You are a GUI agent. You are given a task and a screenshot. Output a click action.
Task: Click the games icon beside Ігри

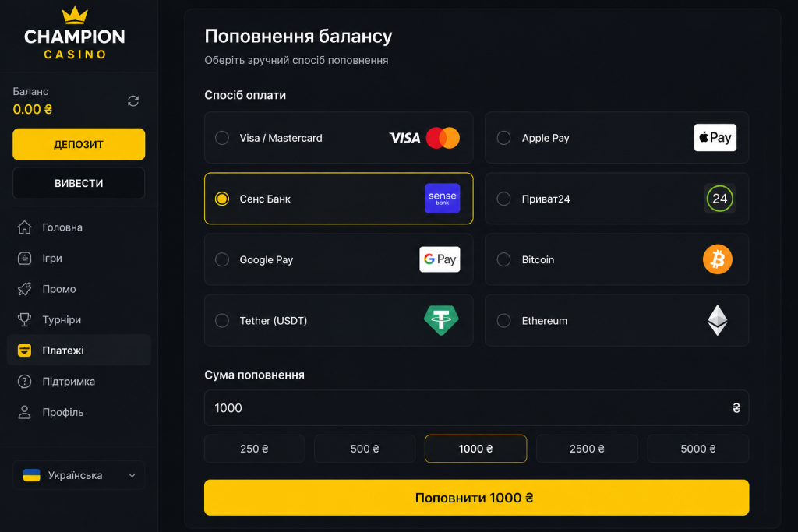[24, 259]
